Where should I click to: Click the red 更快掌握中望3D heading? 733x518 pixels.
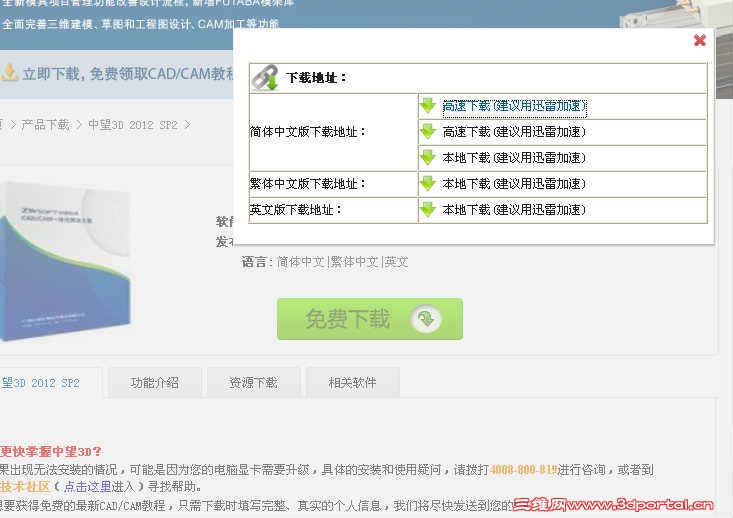tap(50, 452)
